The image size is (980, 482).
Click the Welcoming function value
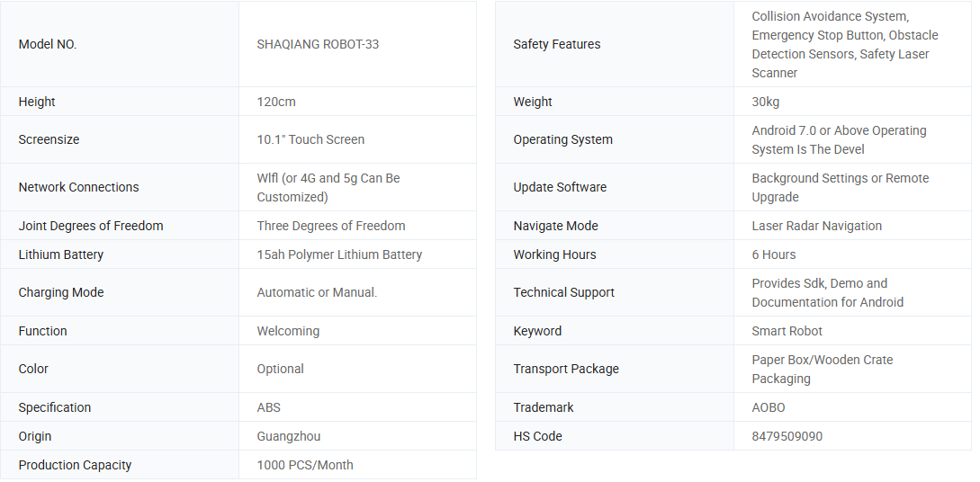288,331
